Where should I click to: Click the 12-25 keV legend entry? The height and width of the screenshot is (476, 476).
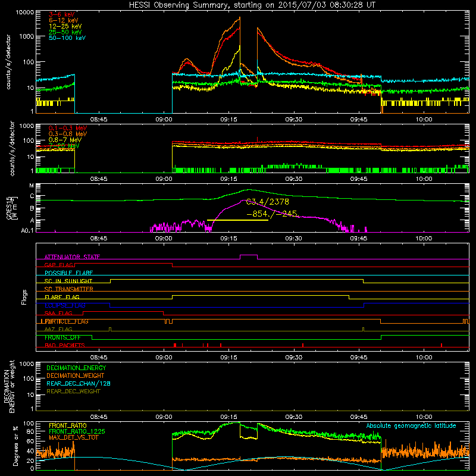65,26
